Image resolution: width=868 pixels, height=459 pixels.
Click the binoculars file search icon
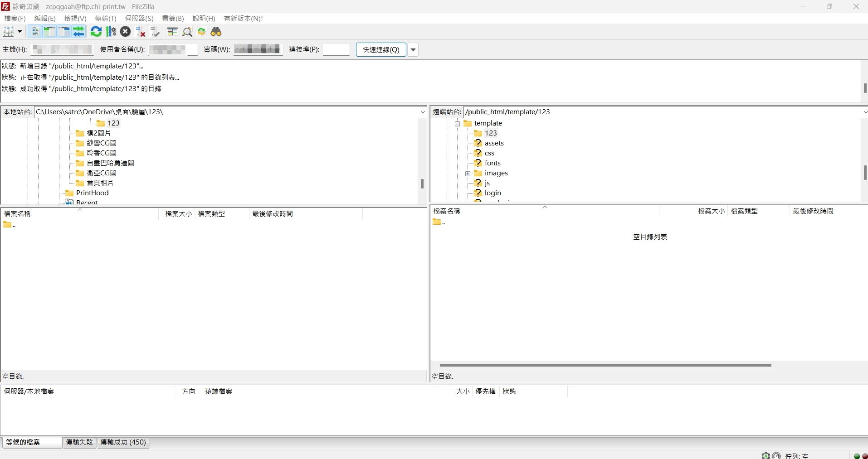216,32
